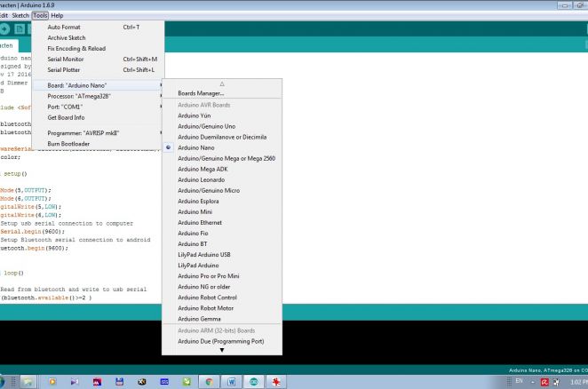Open the Sketch menu
The height and width of the screenshot is (389, 588).
(19, 15)
